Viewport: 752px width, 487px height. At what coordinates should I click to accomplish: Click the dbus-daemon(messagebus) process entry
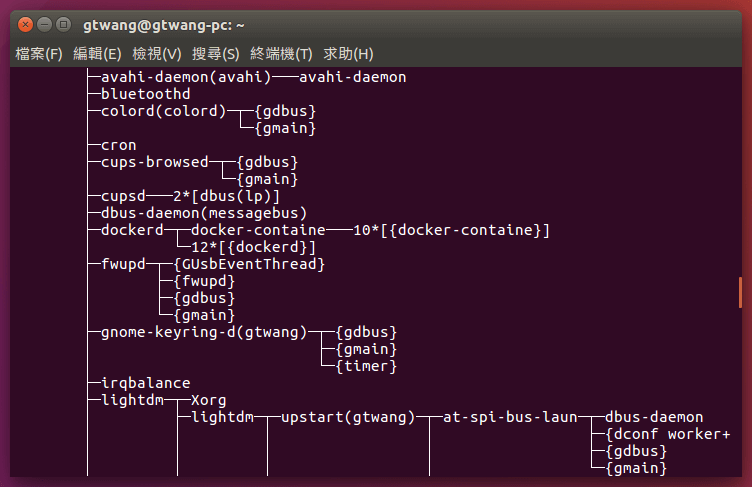coord(204,213)
